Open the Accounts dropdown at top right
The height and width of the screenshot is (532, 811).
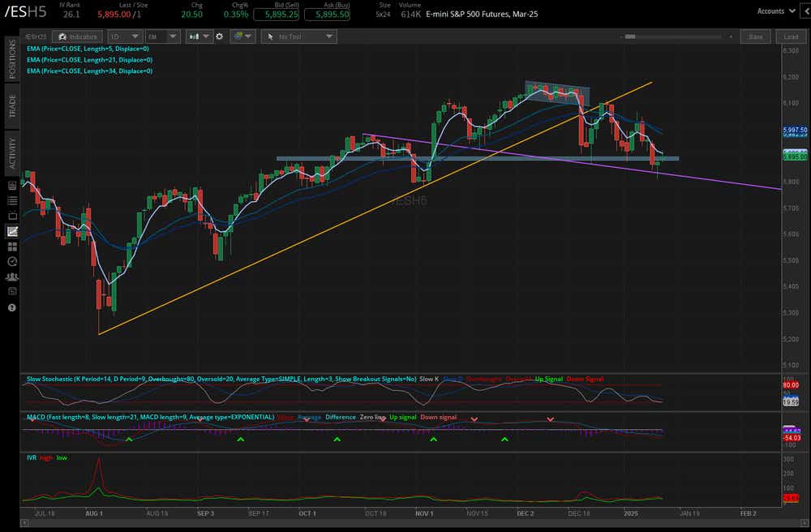pos(776,11)
